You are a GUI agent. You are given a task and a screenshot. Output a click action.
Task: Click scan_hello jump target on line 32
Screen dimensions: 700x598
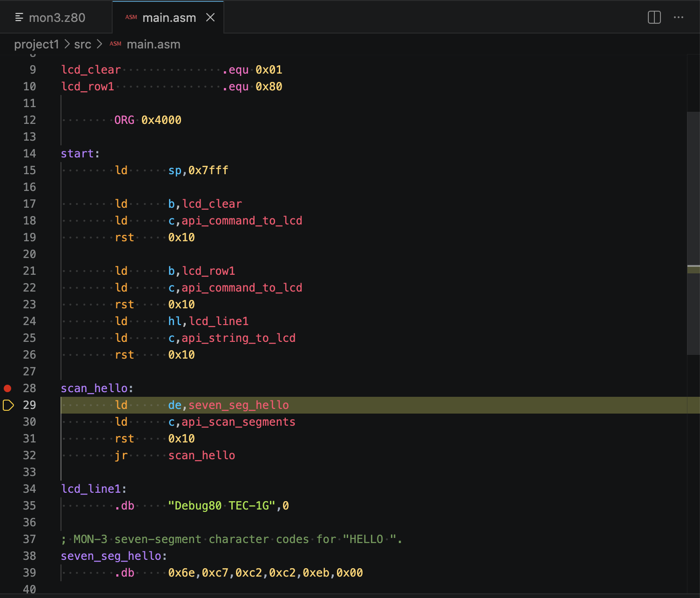point(202,455)
